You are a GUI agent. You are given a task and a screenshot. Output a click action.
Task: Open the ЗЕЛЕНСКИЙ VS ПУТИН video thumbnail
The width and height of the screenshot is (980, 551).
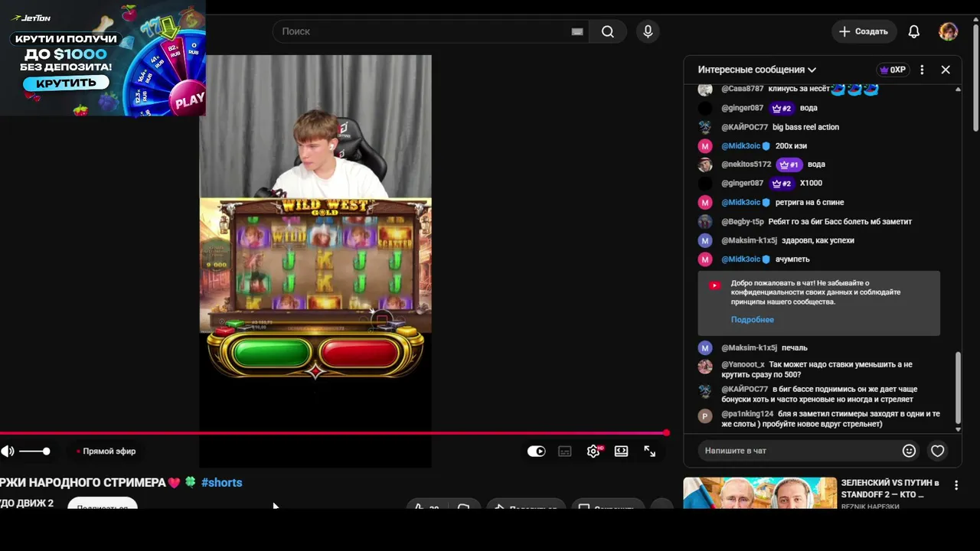click(x=759, y=493)
